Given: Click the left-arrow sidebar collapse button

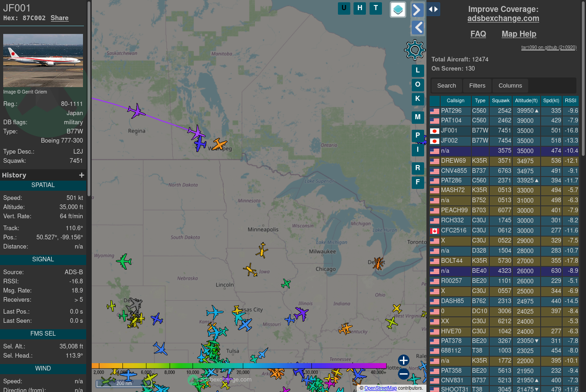Looking at the screenshot, I should pyautogui.click(x=417, y=28).
